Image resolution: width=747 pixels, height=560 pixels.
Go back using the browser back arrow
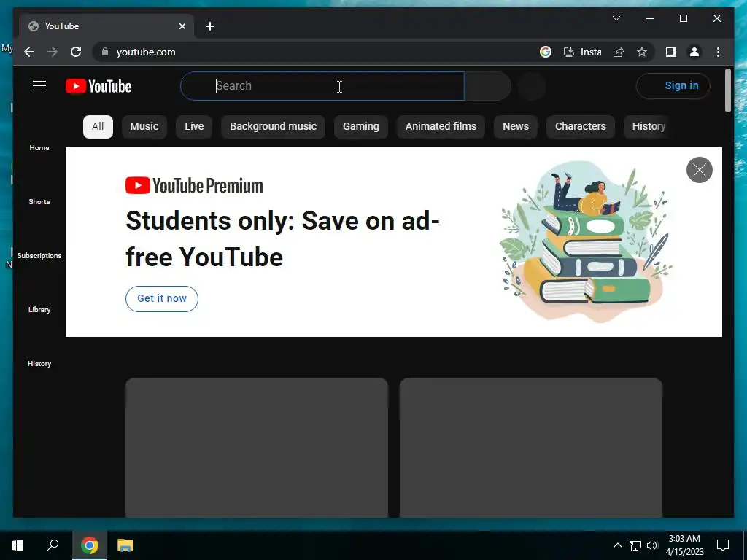[x=29, y=52]
